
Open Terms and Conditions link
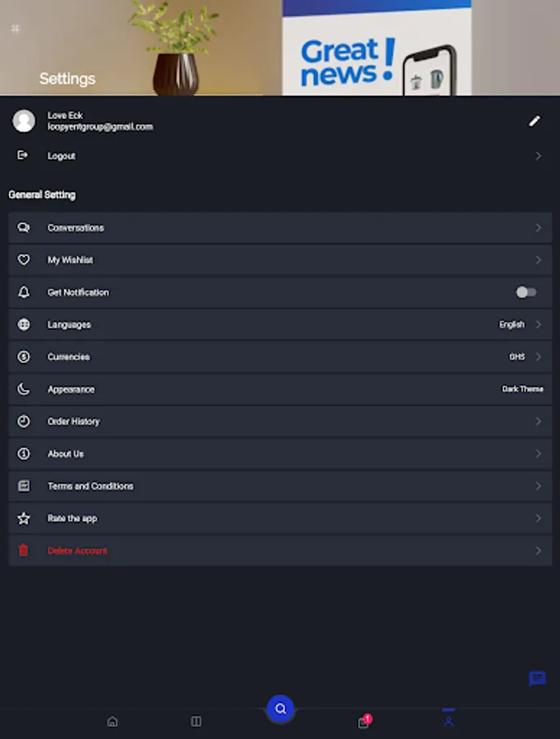coord(90,486)
